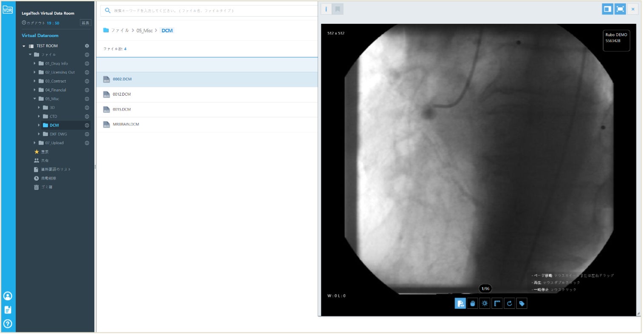The image size is (644, 335).
Task: Select the hand pan tool in viewer
Action: [x=473, y=303]
